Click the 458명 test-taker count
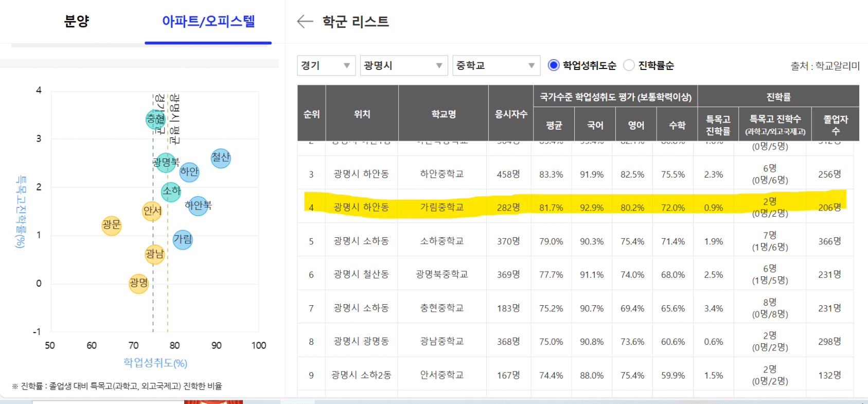Screen dimensions: 868x404 (x=508, y=174)
